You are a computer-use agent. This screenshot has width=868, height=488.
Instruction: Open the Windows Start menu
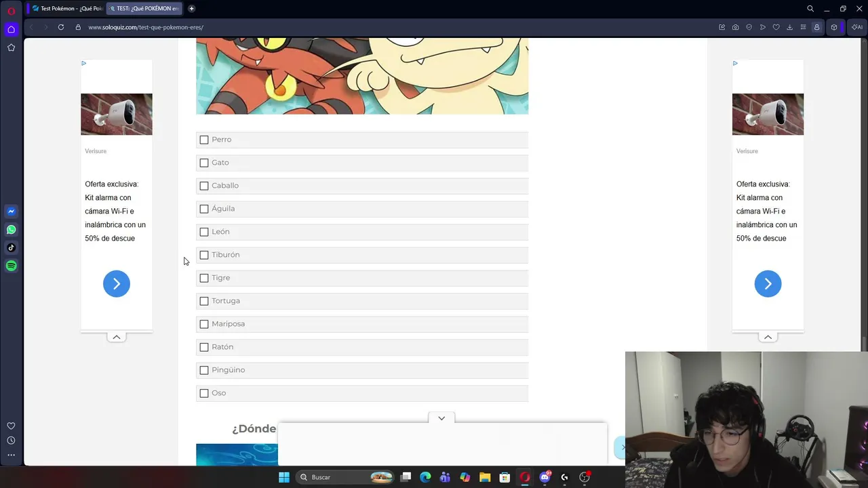click(284, 477)
